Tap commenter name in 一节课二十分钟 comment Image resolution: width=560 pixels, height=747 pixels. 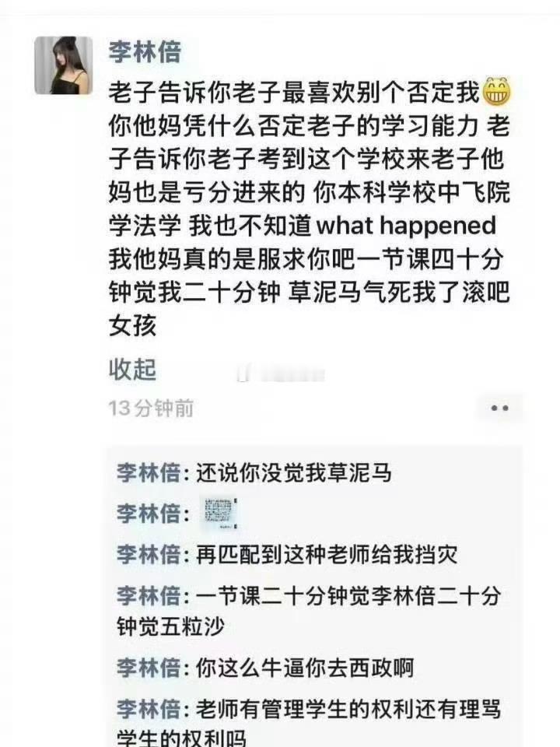click(149, 595)
